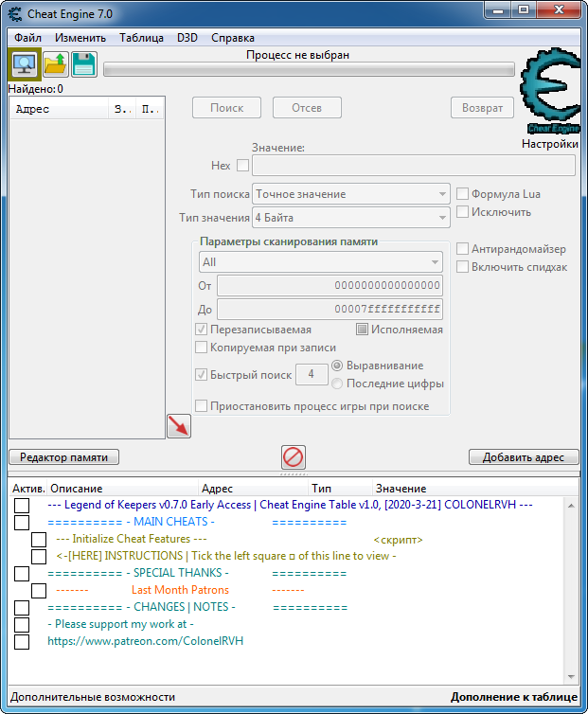
Task: Activate Initialize Cheat Features script checkbox
Action: point(39,540)
